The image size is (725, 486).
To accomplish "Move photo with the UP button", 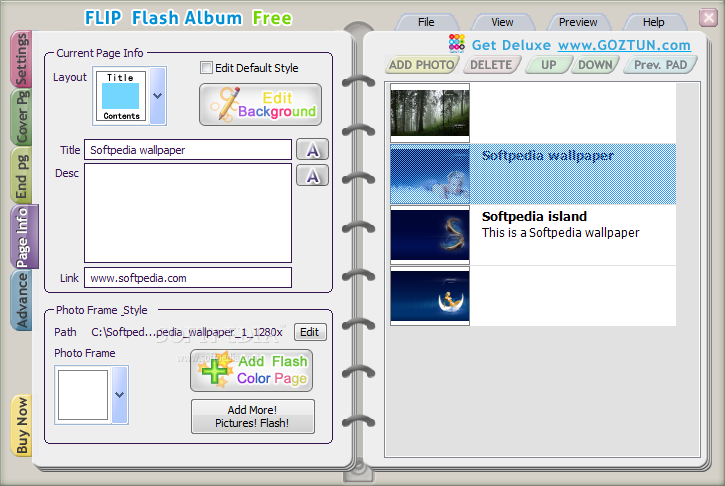I will pyautogui.click(x=548, y=65).
